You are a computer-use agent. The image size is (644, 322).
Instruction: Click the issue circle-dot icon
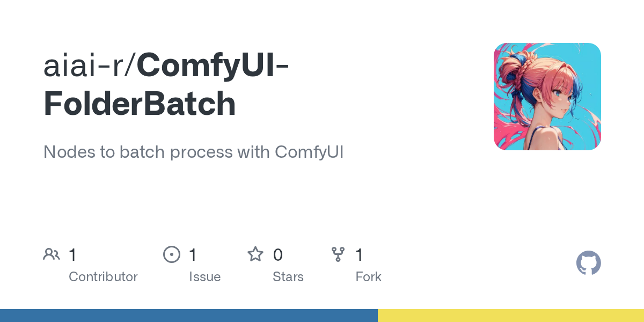pyautogui.click(x=172, y=254)
